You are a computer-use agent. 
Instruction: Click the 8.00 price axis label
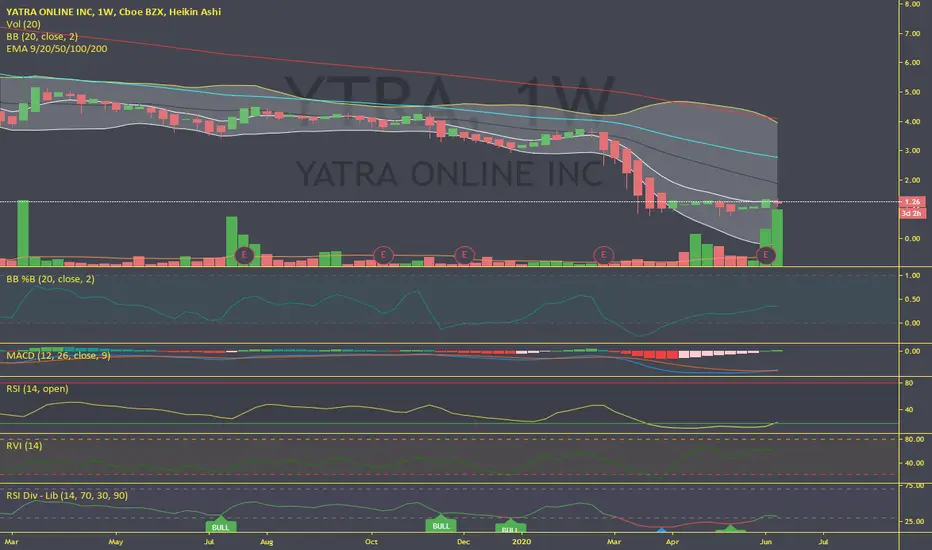(912, 4)
